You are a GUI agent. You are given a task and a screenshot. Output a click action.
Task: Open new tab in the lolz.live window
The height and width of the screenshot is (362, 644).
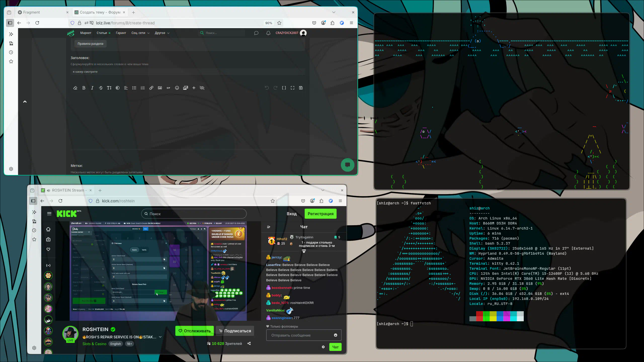(x=134, y=12)
